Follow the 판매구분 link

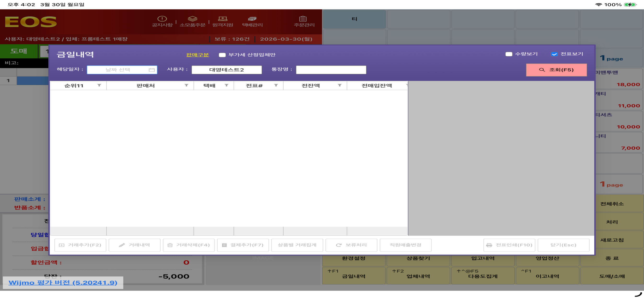tap(197, 55)
